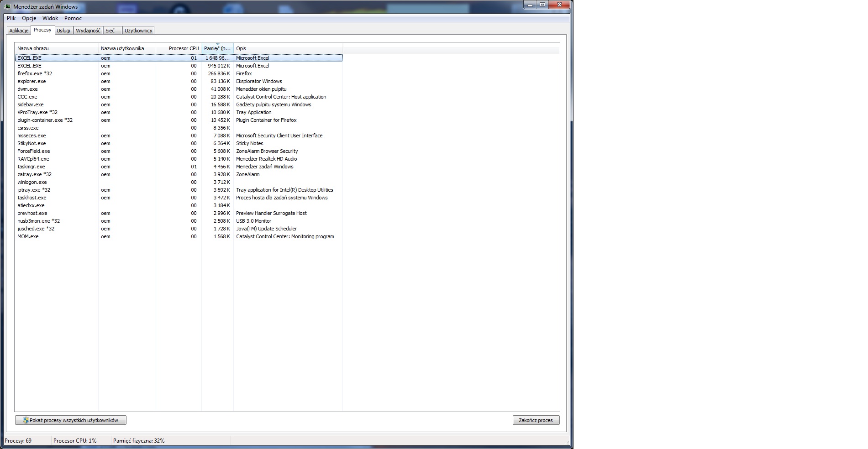Open the Opcje menu
This screenshot has width=868, height=449.
pos(29,18)
